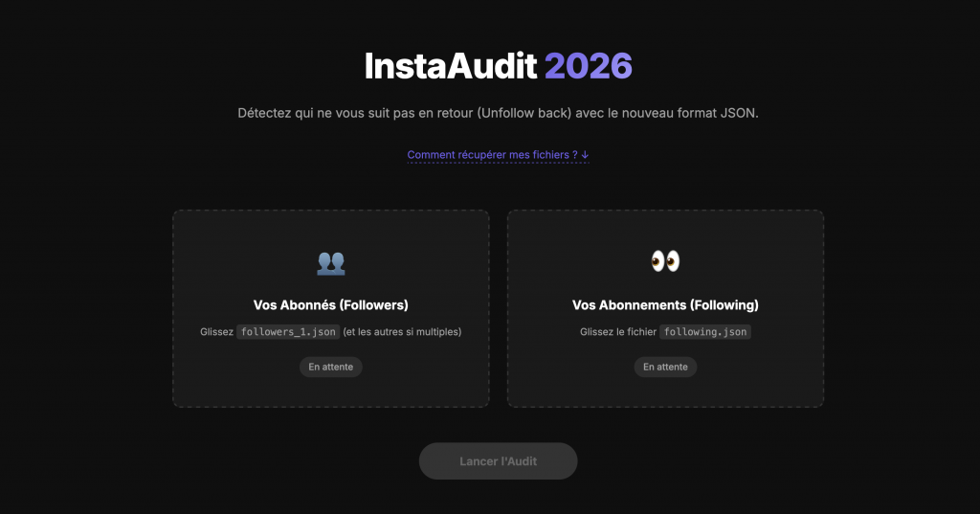Click 'En attente' badge in Followers card

[x=331, y=367]
